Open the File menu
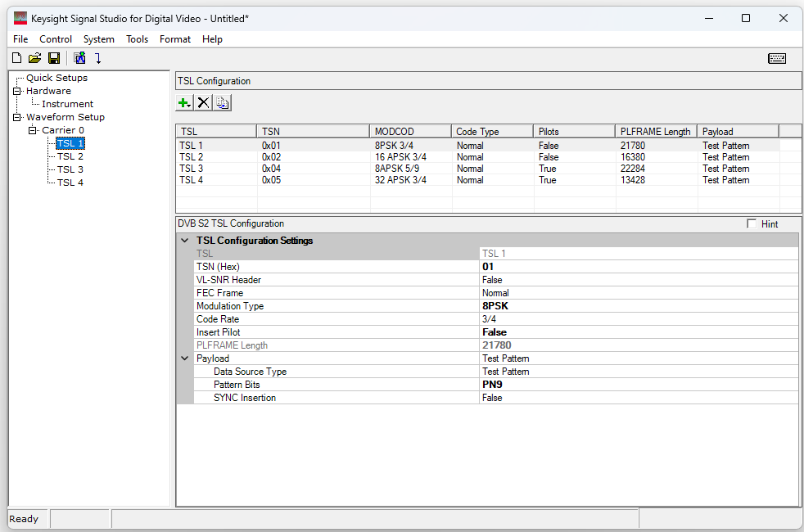This screenshot has height=532, width=804. (x=20, y=39)
